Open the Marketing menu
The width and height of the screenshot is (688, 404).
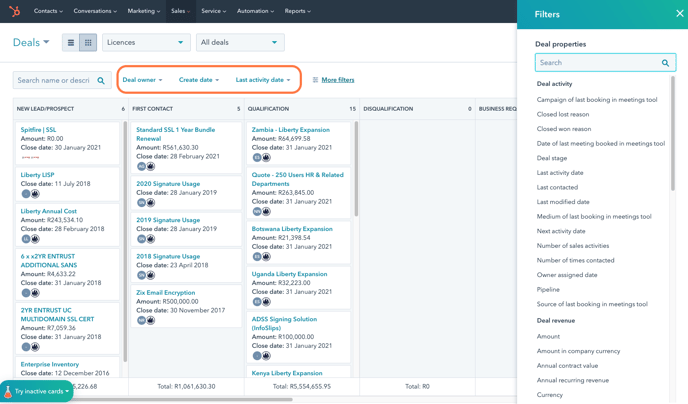tap(143, 11)
